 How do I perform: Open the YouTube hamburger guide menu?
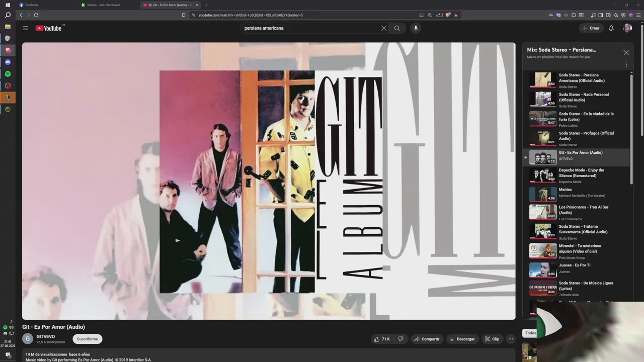[25, 28]
